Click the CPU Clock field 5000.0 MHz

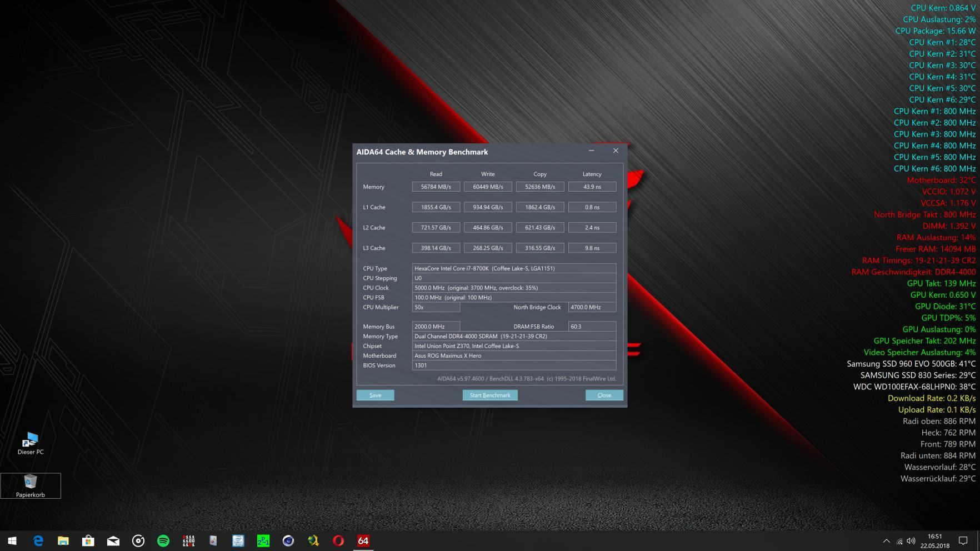pos(514,288)
